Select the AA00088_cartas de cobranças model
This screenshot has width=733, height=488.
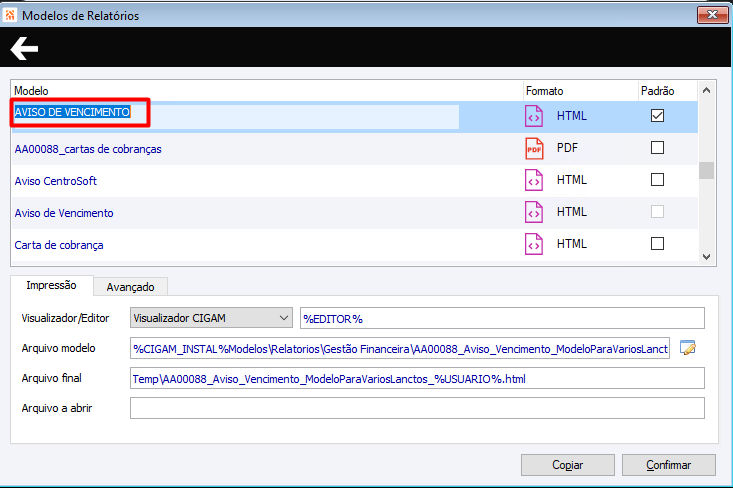coord(88,149)
